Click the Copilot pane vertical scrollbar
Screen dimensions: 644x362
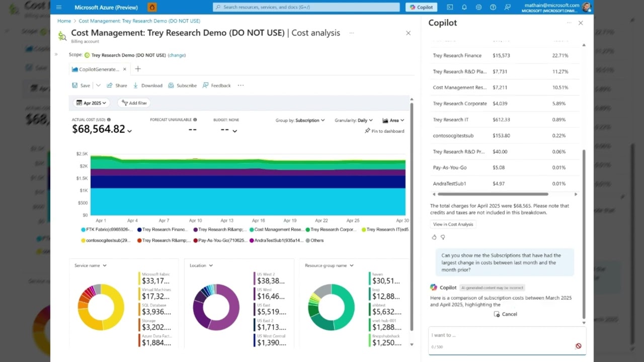(x=584, y=234)
